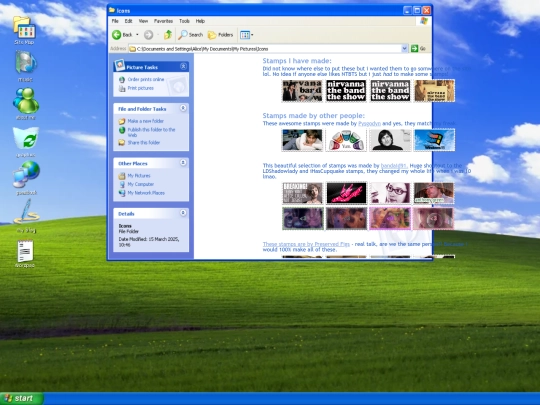The image size is (540, 405).
Task: Go to My Pictures
Action: [139, 176]
